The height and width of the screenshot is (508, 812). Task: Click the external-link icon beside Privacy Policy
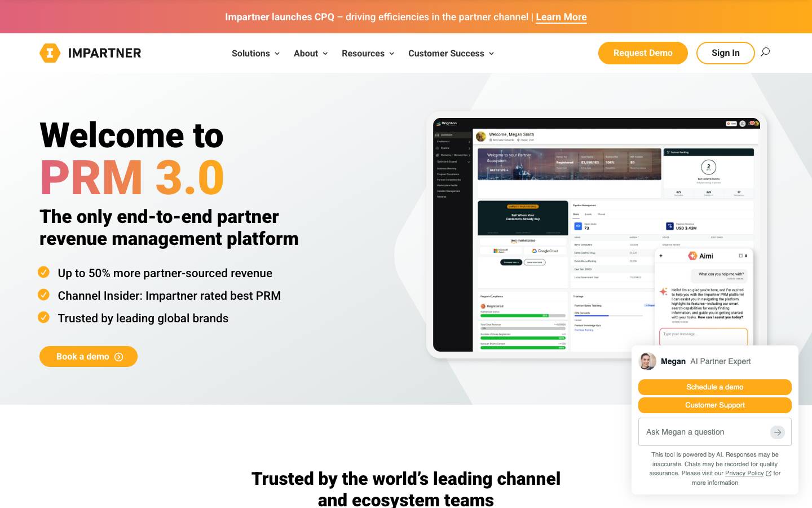(x=769, y=474)
